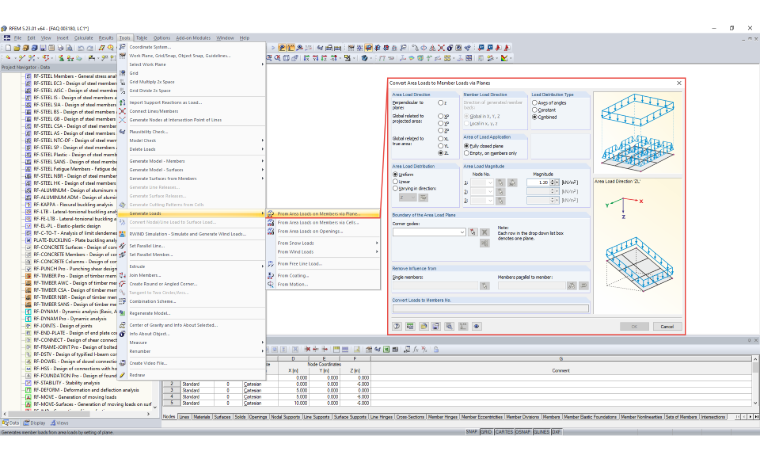This screenshot has height=459, width=760.
Task: Click the Combination Scheme icon
Action: pyautogui.click(x=123, y=301)
